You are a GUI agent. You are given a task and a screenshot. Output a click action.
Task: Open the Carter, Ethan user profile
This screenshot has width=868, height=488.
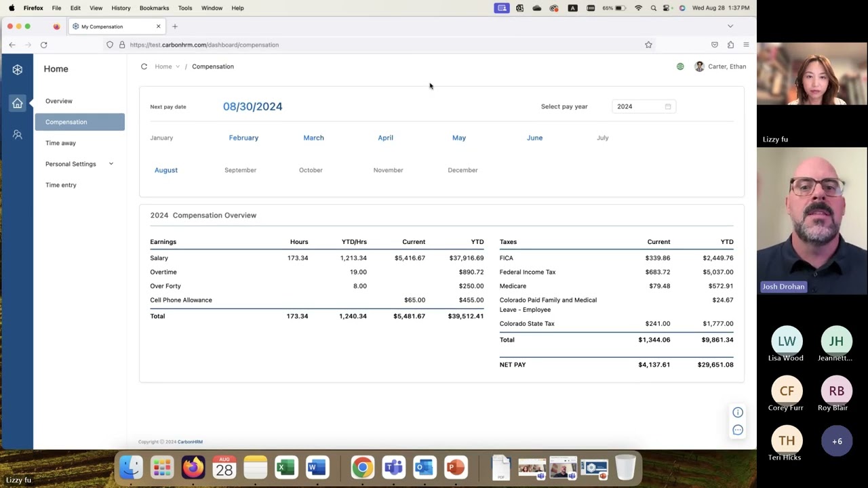pyautogui.click(x=720, y=66)
